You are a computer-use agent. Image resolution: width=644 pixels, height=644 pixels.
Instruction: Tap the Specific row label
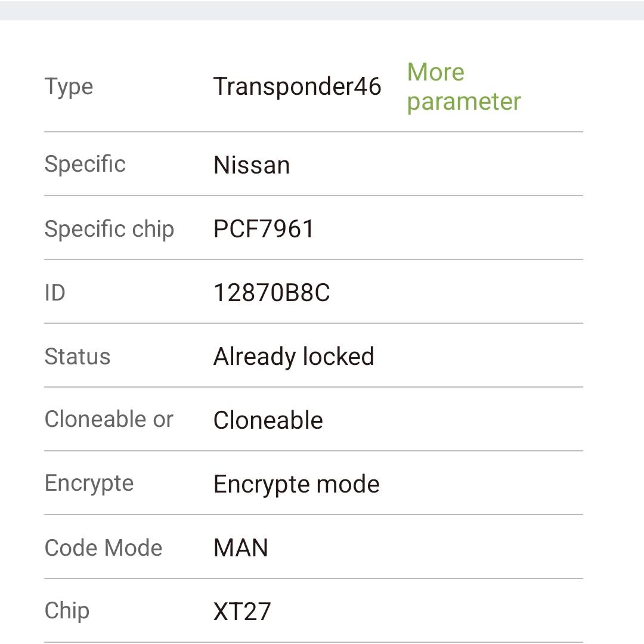tap(85, 165)
